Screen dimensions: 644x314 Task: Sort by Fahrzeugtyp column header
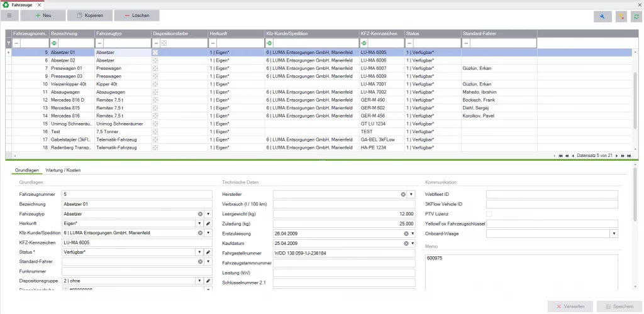[123, 33]
